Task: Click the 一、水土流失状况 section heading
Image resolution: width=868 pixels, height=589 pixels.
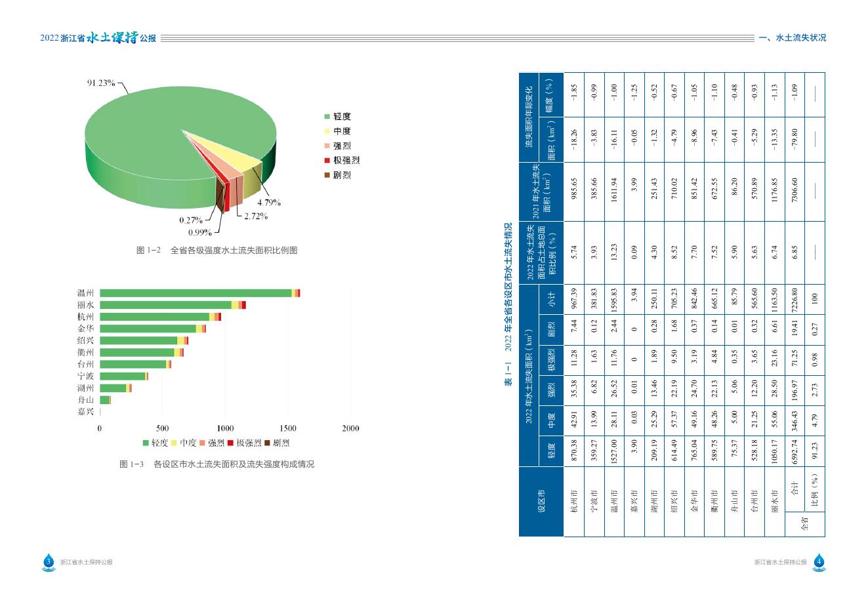Action: [x=792, y=38]
